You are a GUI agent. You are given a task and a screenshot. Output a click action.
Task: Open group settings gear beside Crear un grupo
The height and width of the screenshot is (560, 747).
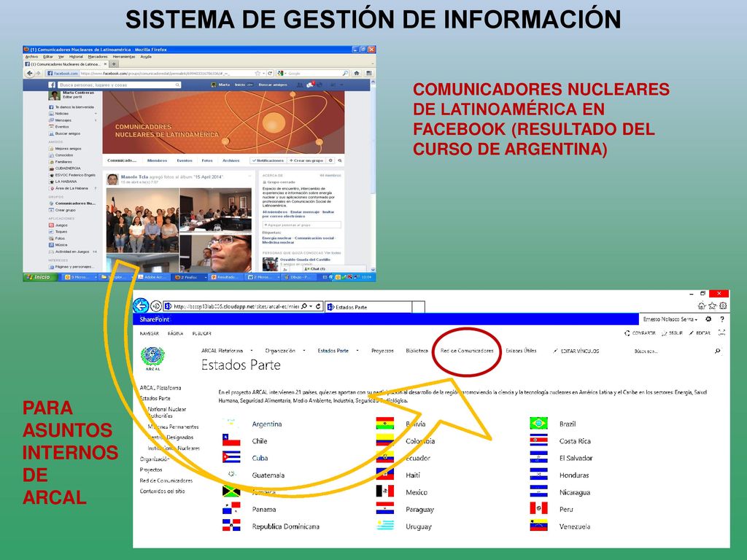click(330, 160)
